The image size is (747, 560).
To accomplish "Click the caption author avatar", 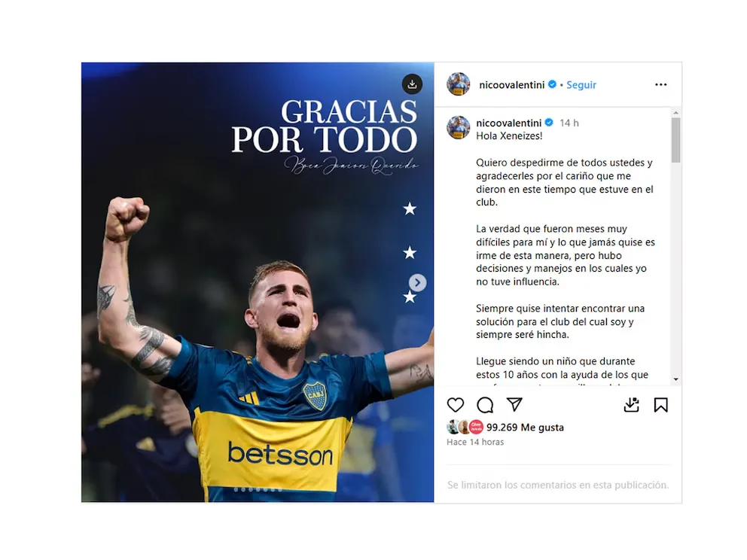I will (459, 127).
